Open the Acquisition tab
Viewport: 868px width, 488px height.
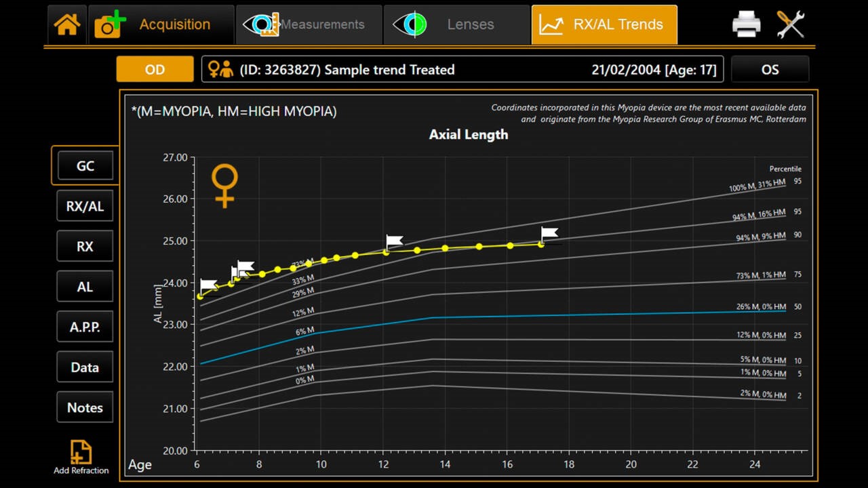pos(161,25)
